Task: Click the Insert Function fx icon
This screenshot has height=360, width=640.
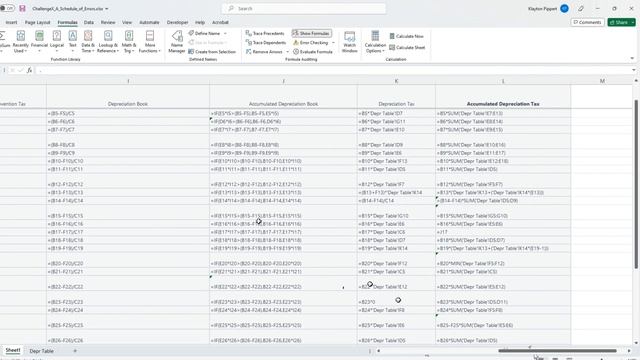Action: click(29, 70)
